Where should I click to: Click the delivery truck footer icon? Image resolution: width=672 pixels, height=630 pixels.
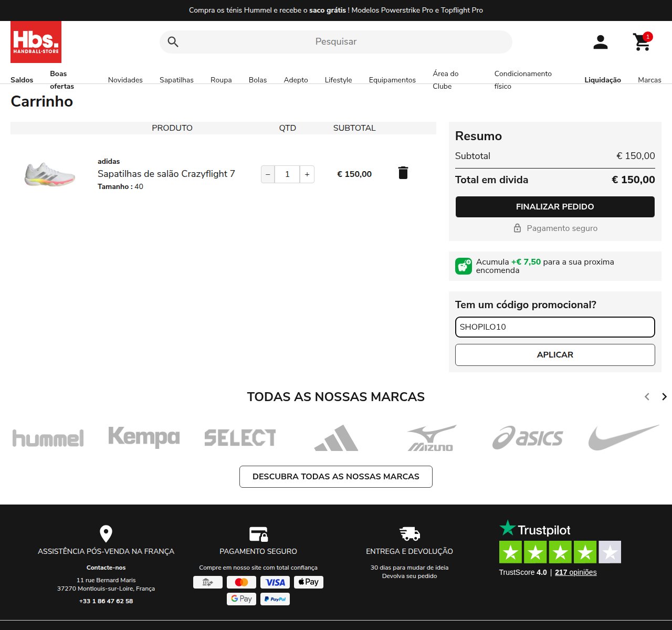pos(409,534)
